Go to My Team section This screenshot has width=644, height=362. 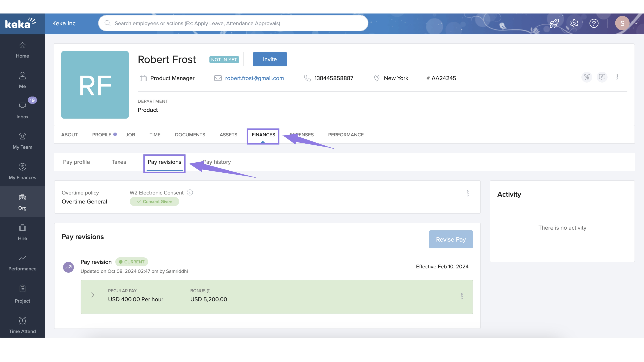[22, 141]
